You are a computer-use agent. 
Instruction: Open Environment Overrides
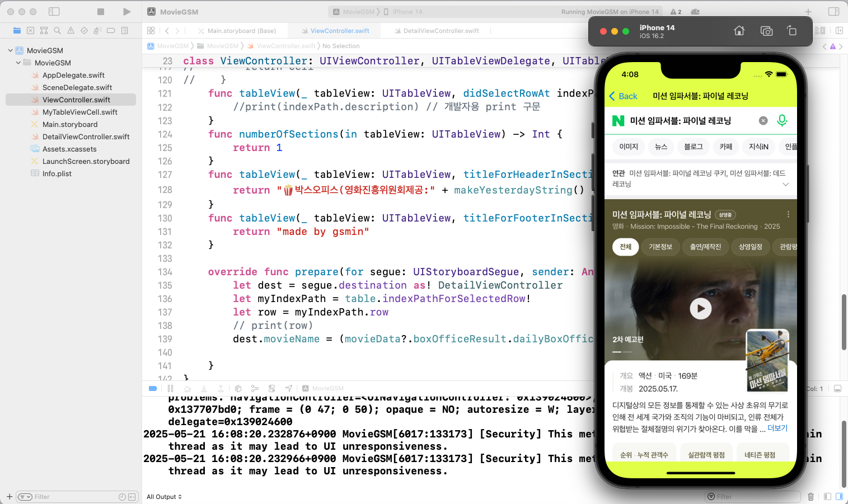[x=271, y=388]
